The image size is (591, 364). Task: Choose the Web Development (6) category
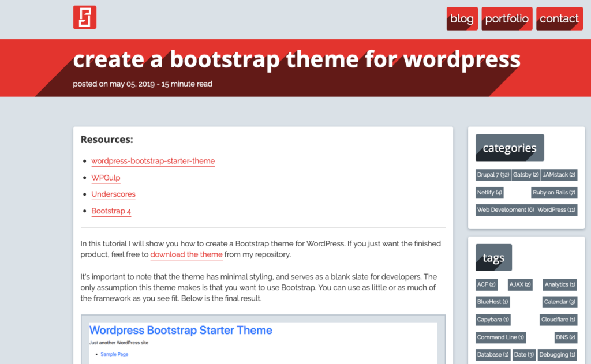tap(506, 210)
